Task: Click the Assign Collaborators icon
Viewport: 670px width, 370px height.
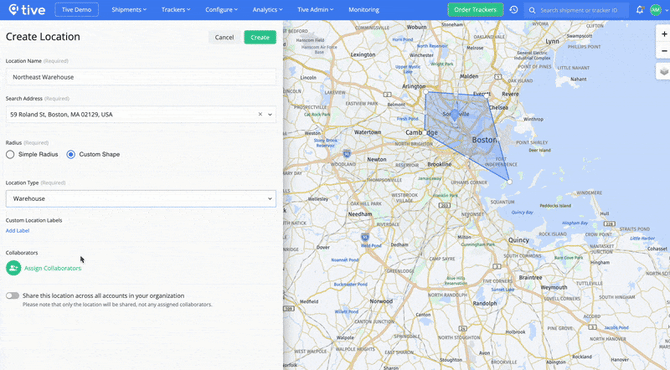Action: [14, 268]
